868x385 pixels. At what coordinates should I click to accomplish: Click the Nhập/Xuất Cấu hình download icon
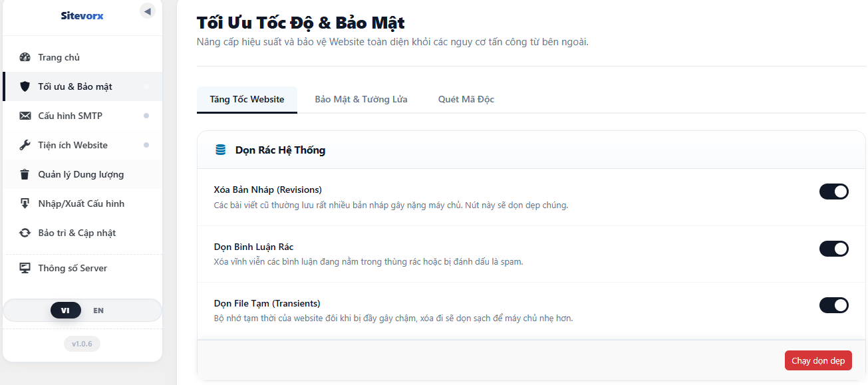pyautogui.click(x=25, y=203)
